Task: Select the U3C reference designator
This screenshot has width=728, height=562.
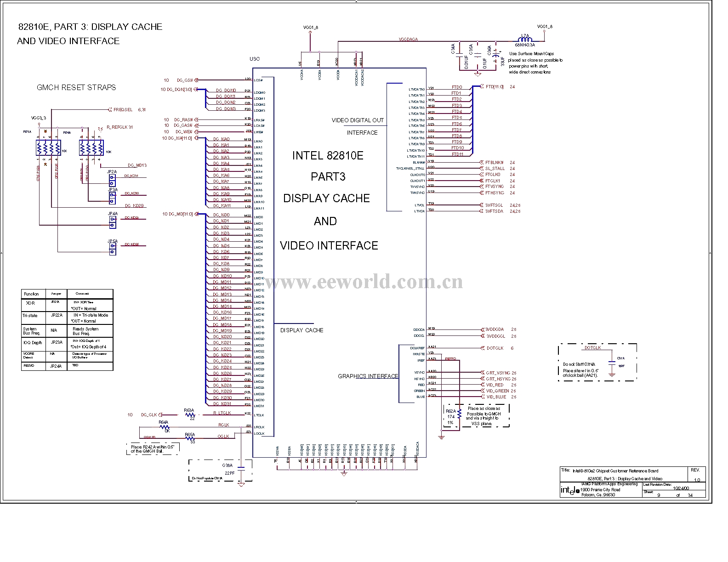Action: pyautogui.click(x=254, y=59)
